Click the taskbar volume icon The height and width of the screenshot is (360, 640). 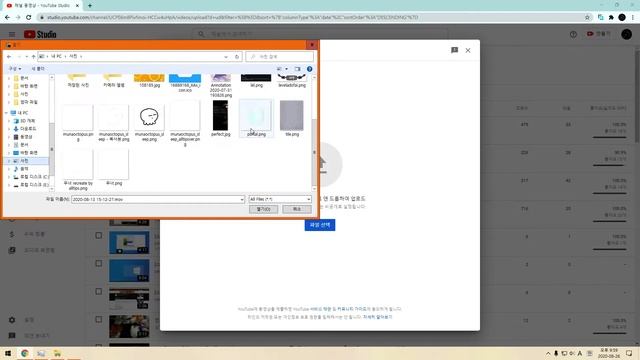[572, 353]
